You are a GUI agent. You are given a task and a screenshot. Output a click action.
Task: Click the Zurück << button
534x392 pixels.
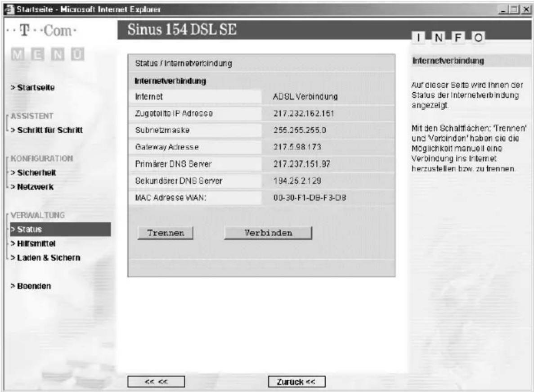296,382
